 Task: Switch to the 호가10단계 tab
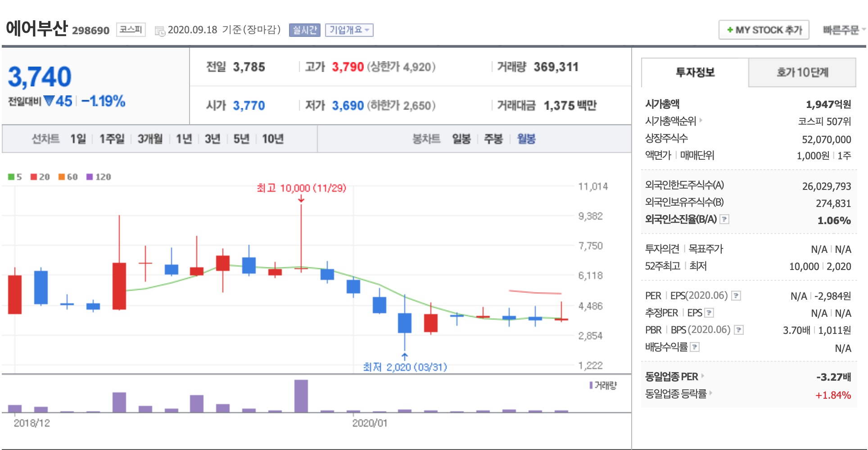click(802, 72)
